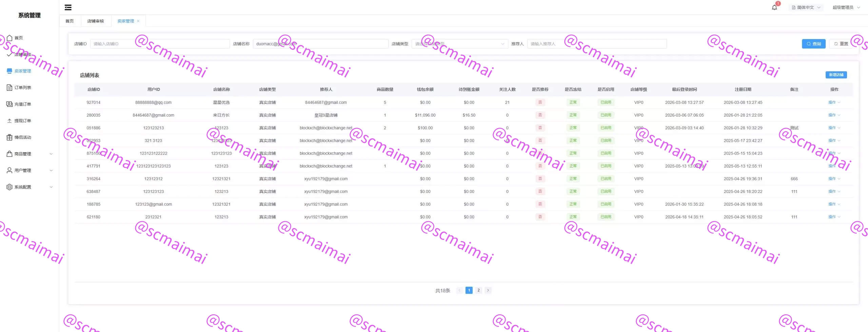Click the 商品管理 shopping bag icon
This screenshot has width=868, height=332.
click(9, 154)
